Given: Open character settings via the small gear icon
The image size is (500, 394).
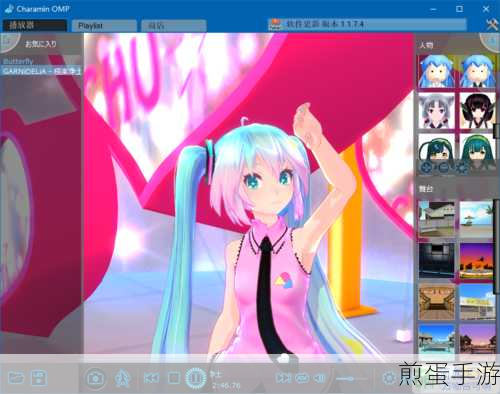Looking at the screenshot, I should (x=462, y=167).
